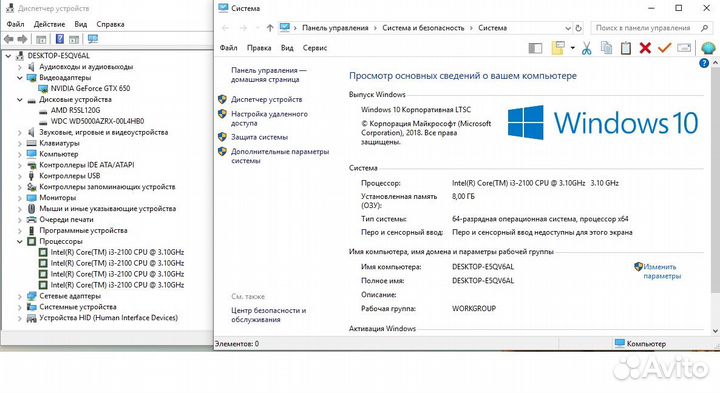Expand Мониторы category
The width and height of the screenshot is (720, 393).
click(x=20, y=198)
